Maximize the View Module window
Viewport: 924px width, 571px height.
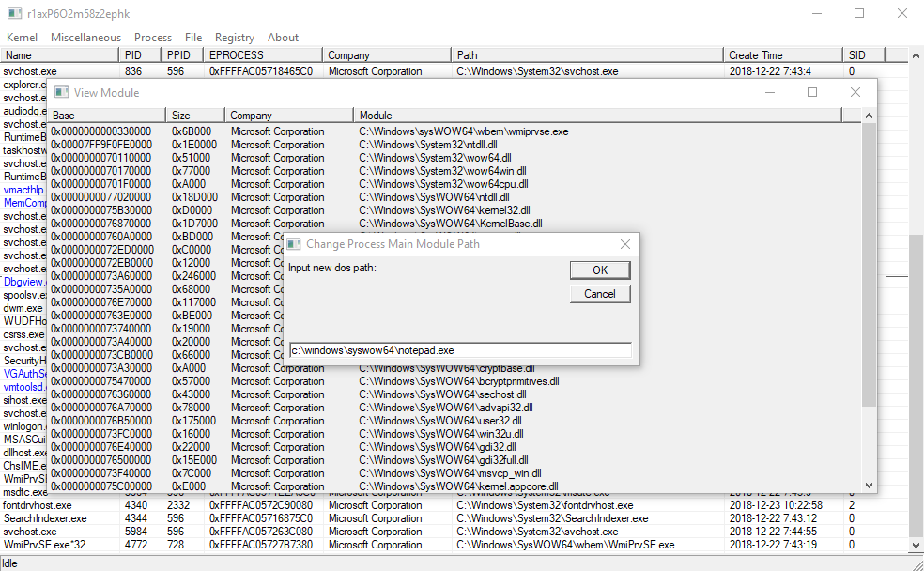tap(812, 92)
